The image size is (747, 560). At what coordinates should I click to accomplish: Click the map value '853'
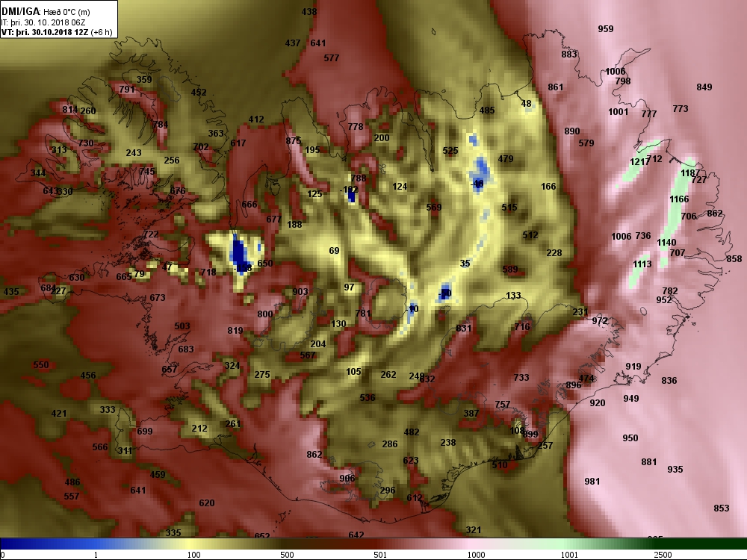722,508
